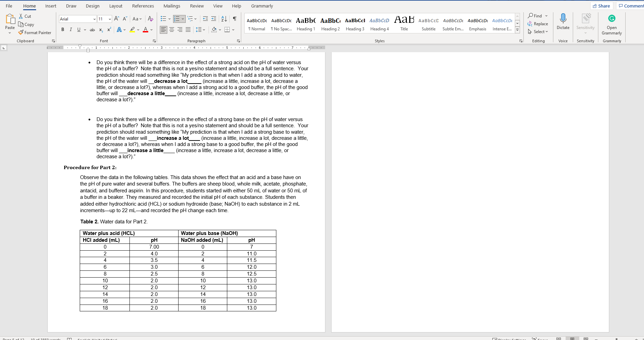Open the launcher in the Font group corner
This screenshot has width=644, height=340.
[154, 41]
